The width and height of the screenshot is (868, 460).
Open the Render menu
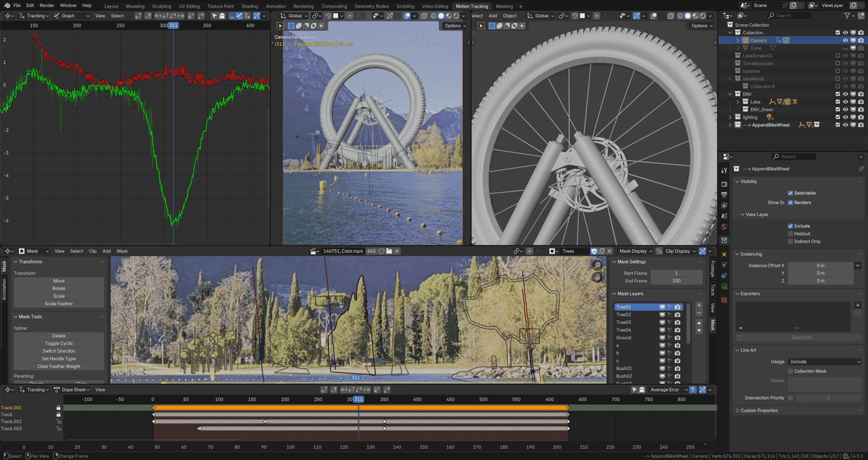(46, 5)
